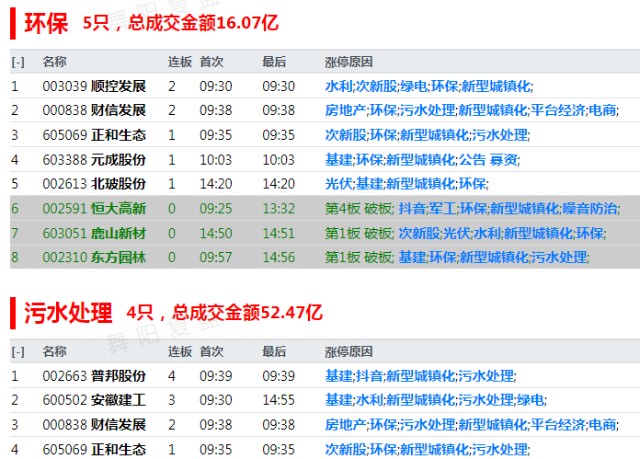Click 噪音防治 tag in 恒大高新 row

(590, 208)
